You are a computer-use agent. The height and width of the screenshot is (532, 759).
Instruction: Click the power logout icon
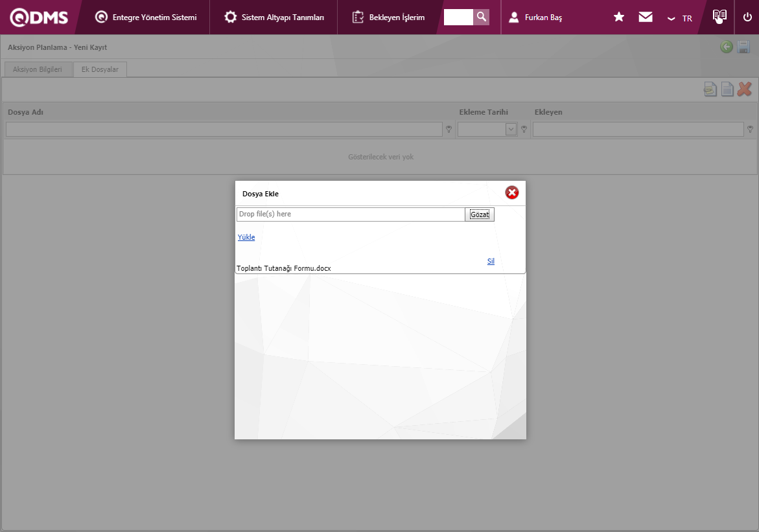pyautogui.click(x=747, y=17)
